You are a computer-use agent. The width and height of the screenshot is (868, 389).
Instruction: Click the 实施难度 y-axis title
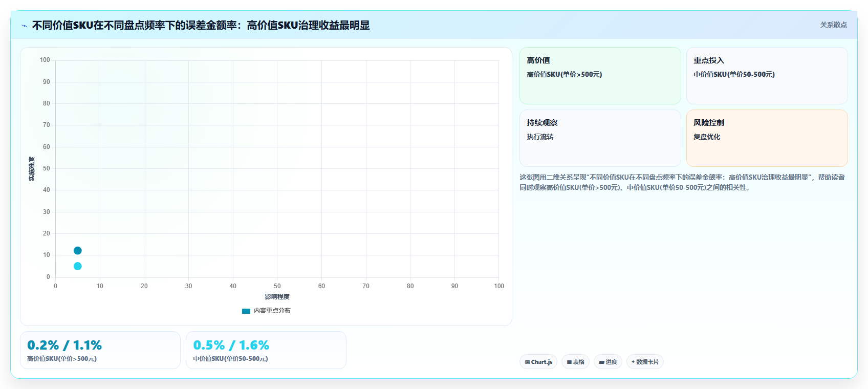(32, 169)
